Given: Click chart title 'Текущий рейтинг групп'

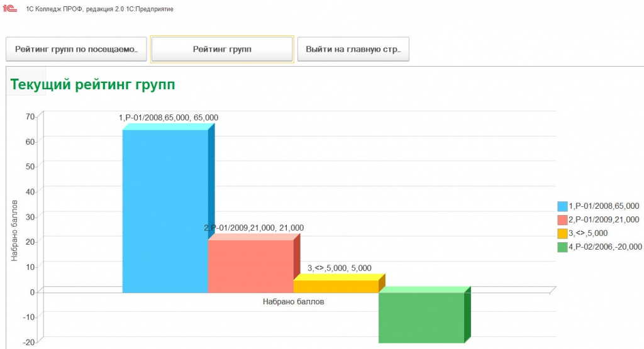Looking at the screenshot, I should point(93,85).
